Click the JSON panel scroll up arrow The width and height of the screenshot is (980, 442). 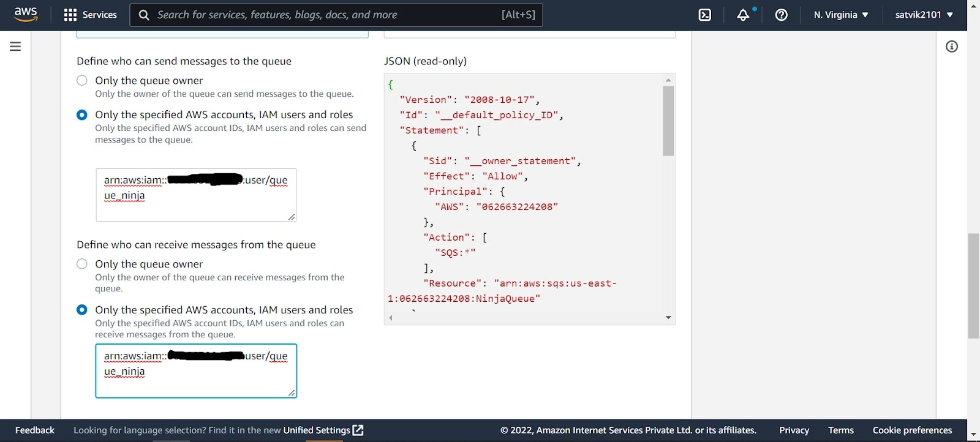click(x=668, y=80)
